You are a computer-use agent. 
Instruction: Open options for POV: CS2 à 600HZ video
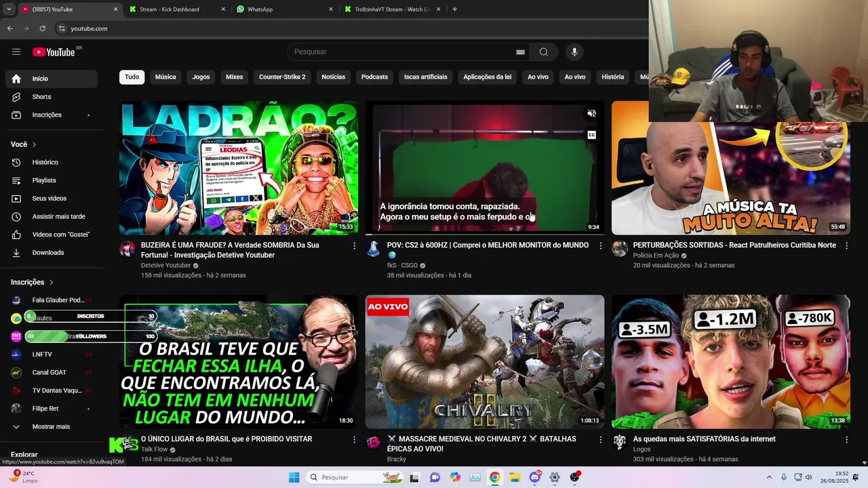pyautogui.click(x=600, y=246)
